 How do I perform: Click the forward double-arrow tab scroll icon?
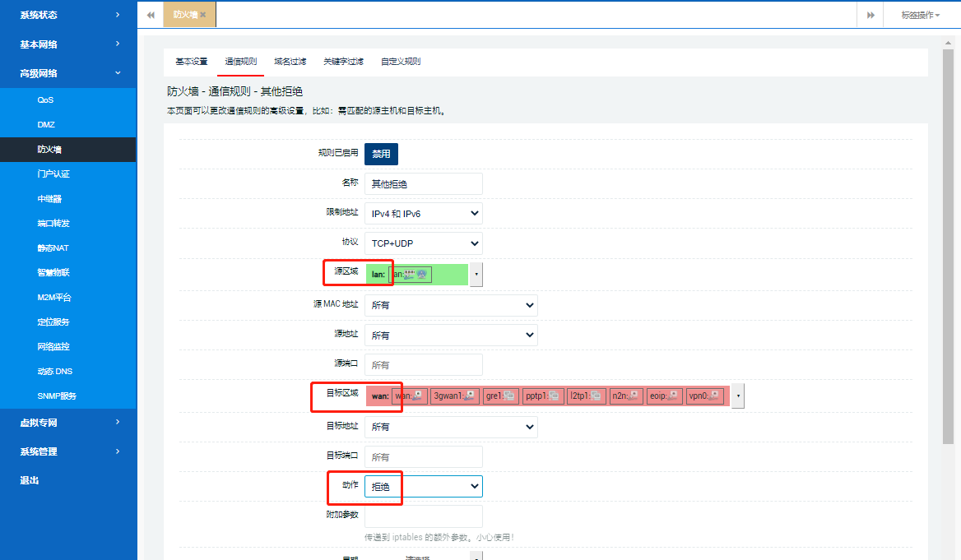point(870,14)
